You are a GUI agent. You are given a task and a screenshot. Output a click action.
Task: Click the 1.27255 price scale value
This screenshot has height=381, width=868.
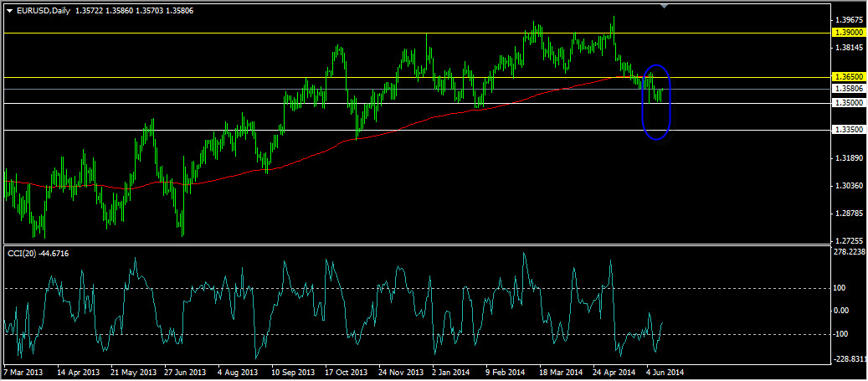[851, 241]
